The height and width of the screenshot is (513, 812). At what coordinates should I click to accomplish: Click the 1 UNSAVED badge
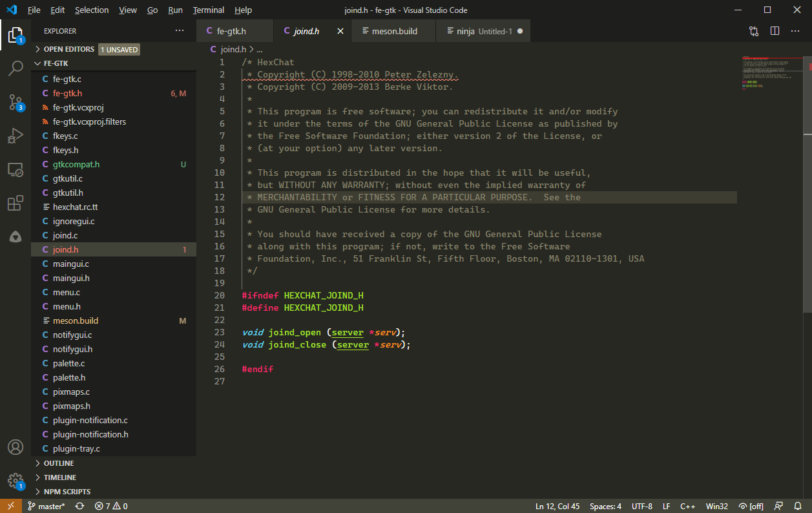click(119, 49)
